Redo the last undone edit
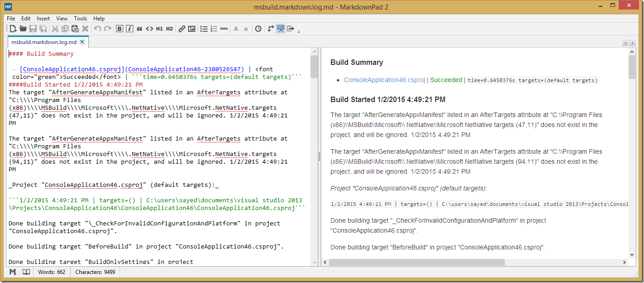The width and height of the screenshot is (644, 283). click(107, 29)
